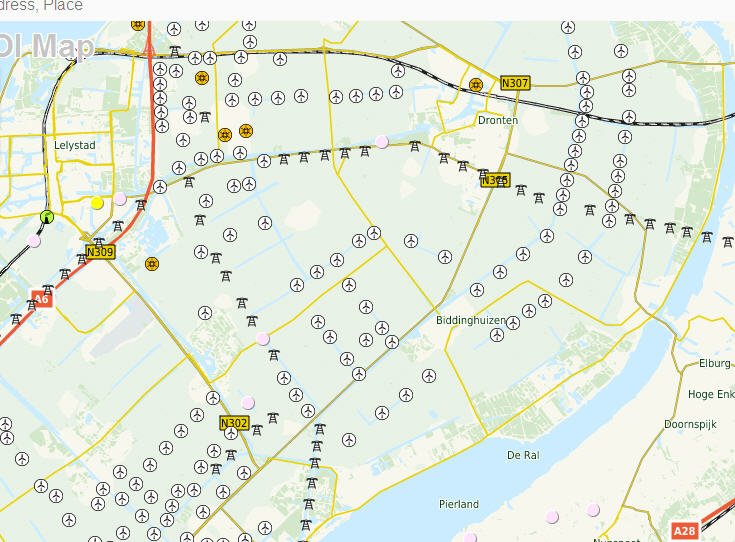Select the pylon icon directly above N309 sign

(99, 242)
